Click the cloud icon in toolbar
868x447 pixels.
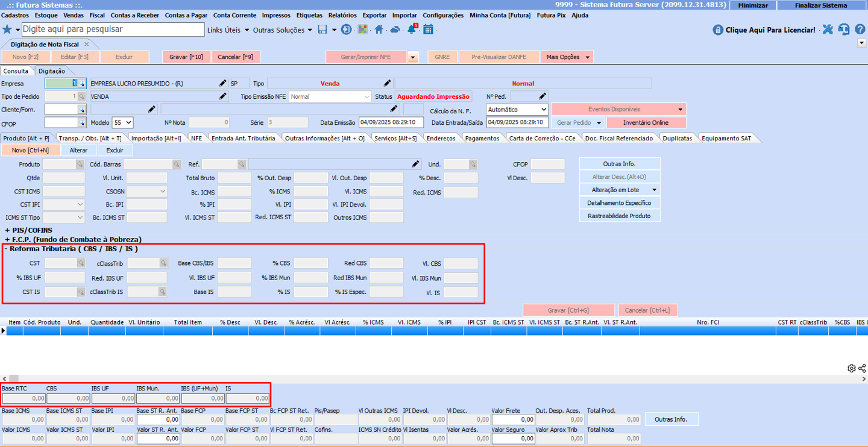coord(395,30)
